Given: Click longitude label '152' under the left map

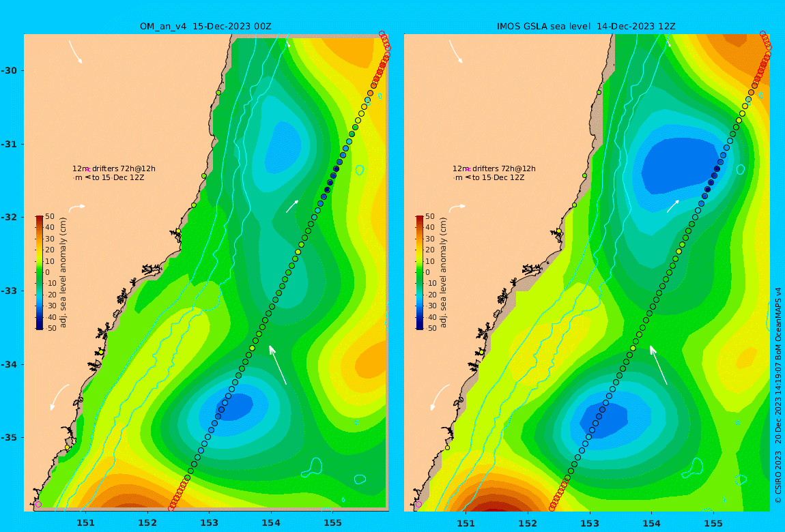Looking at the screenshot, I should 147,523.
